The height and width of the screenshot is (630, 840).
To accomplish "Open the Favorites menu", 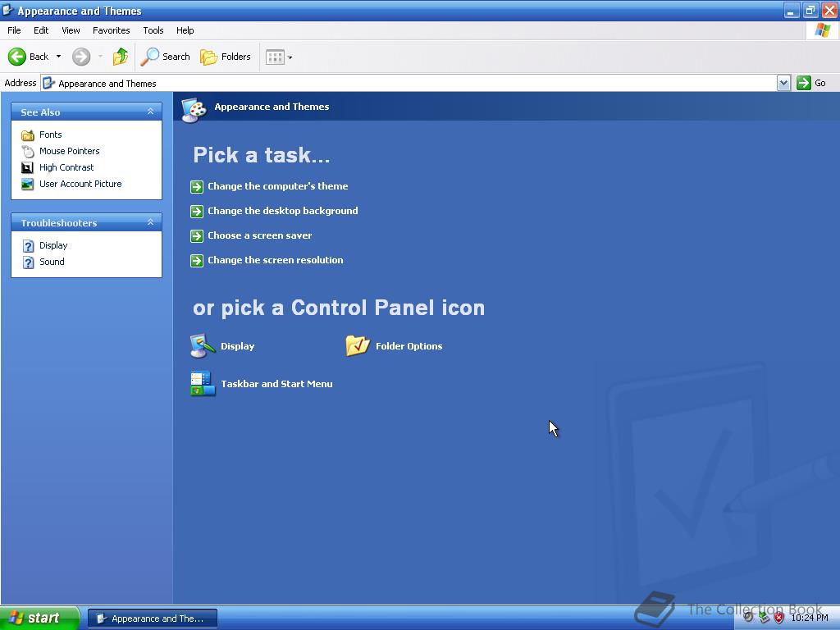I will pos(112,30).
